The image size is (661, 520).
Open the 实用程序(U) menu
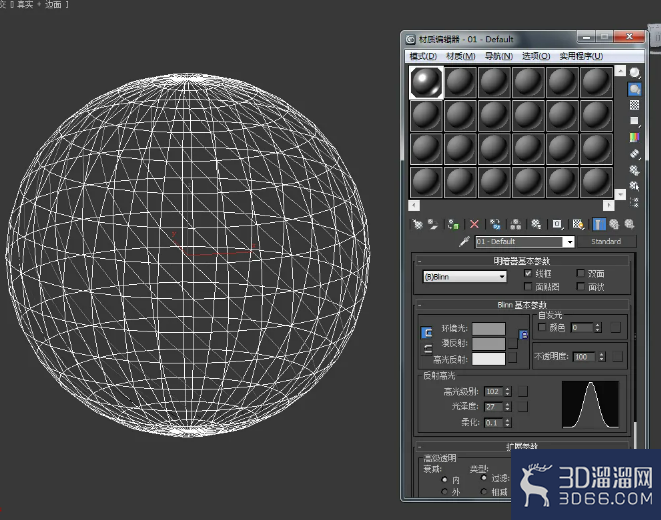pyautogui.click(x=581, y=56)
